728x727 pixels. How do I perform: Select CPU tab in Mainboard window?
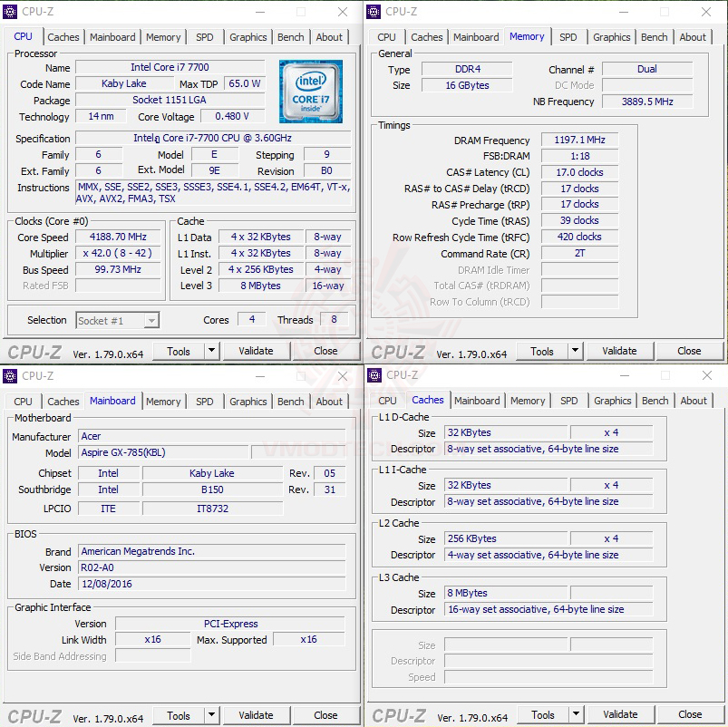(23, 402)
